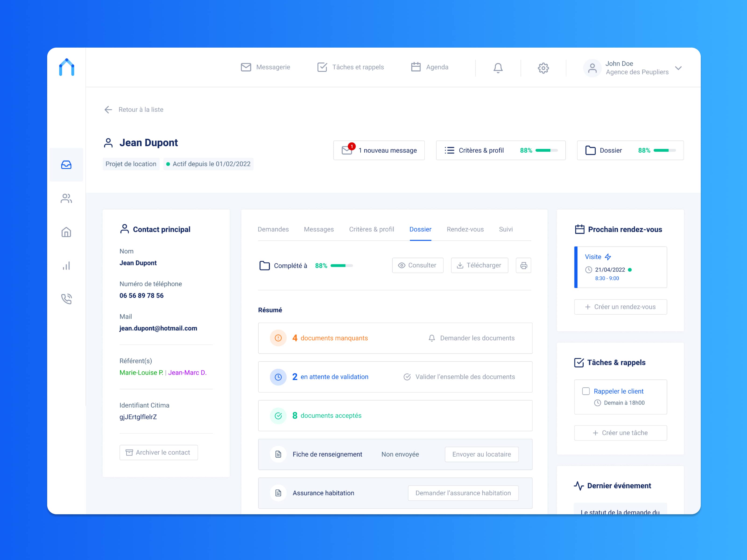This screenshot has height=560, width=747.
Task: Click the orange missing documents alert icon
Action: [278, 338]
